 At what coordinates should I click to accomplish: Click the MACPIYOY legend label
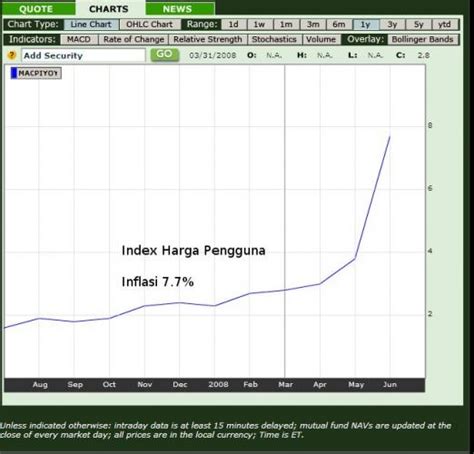[x=38, y=73]
